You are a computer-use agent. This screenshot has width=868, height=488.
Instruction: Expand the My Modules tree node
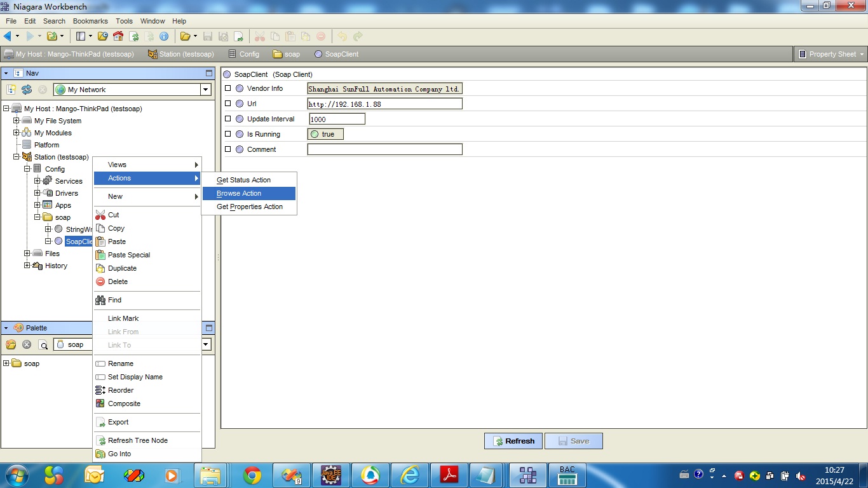pyautogui.click(x=17, y=133)
